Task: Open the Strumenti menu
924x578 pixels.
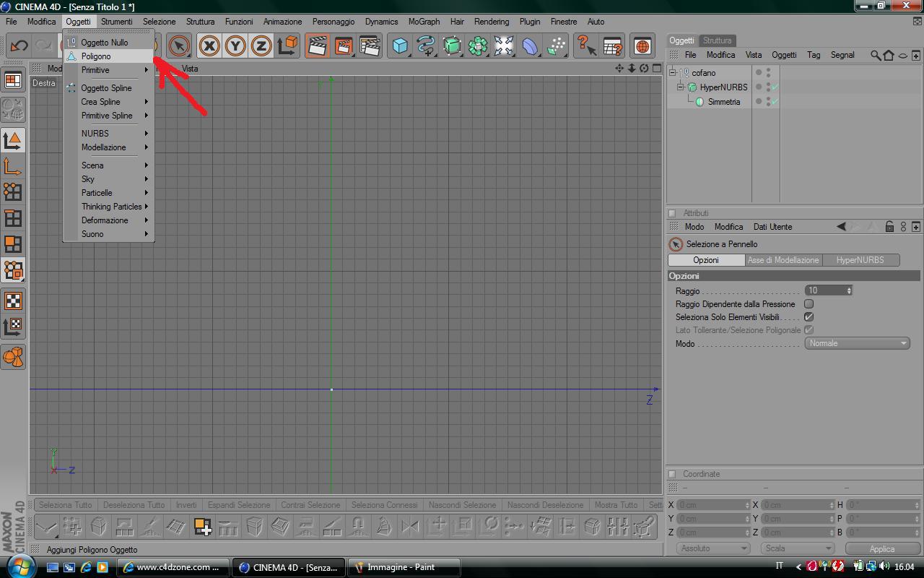Action: pyautogui.click(x=116, y=22)
